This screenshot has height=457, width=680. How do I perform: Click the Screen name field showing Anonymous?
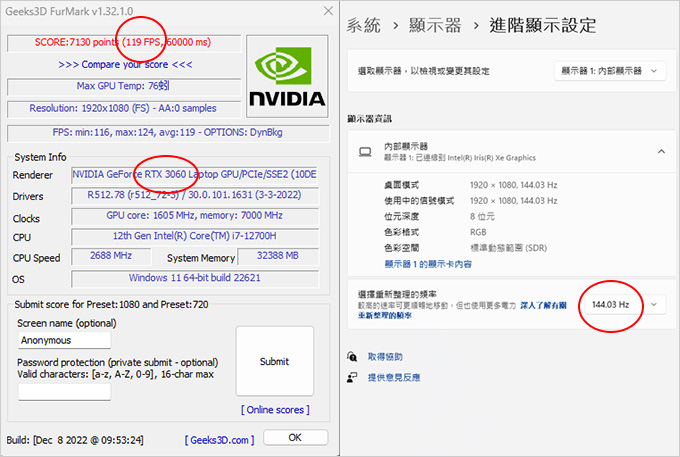point(64,340)
